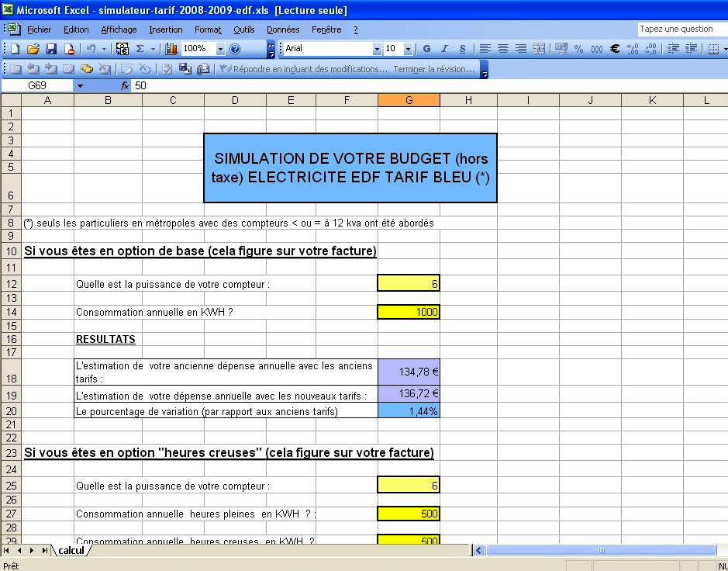Image resolution: width=728 pixels, height=571 pixels.
Task: Align cell contents to the left
Action: coord(485,49)
